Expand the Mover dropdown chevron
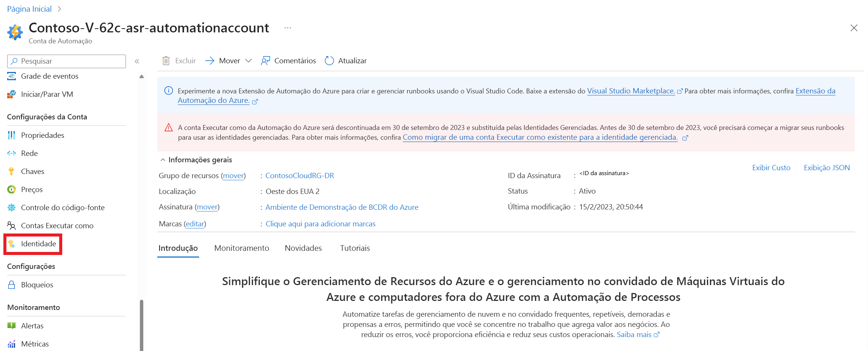 (248, 61)
